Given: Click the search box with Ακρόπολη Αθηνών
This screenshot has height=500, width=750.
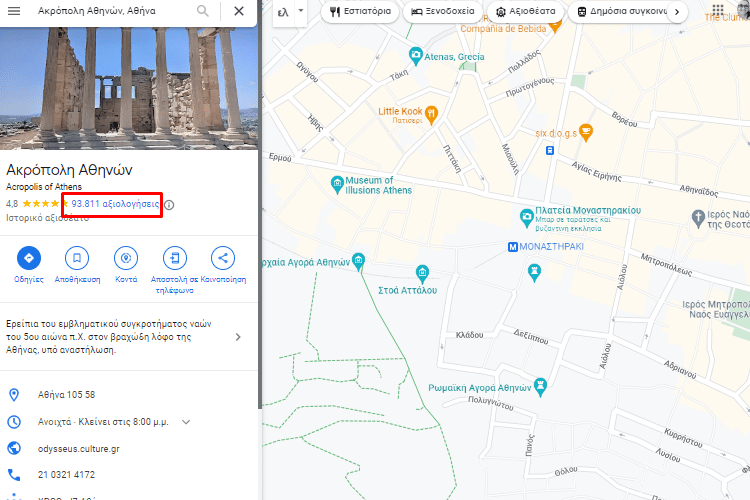Looking at the screenshot, I should 97,11.
